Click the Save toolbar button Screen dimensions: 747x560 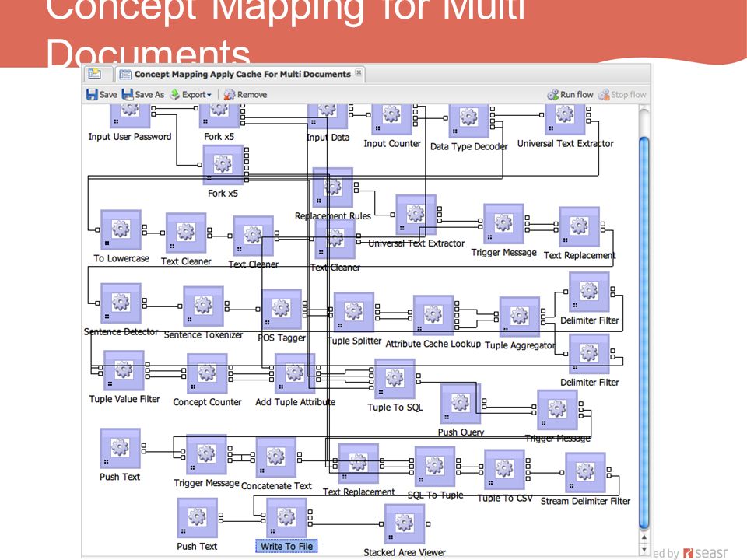(x=102, y=94)
